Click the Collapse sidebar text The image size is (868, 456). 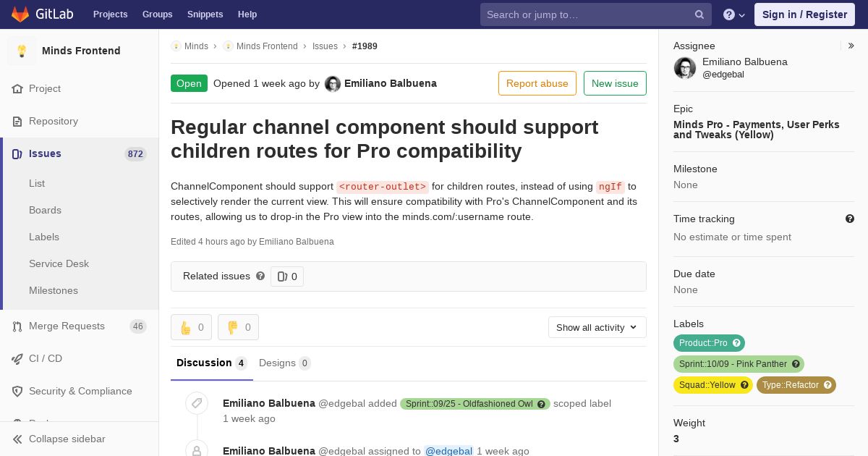(67, 439)
